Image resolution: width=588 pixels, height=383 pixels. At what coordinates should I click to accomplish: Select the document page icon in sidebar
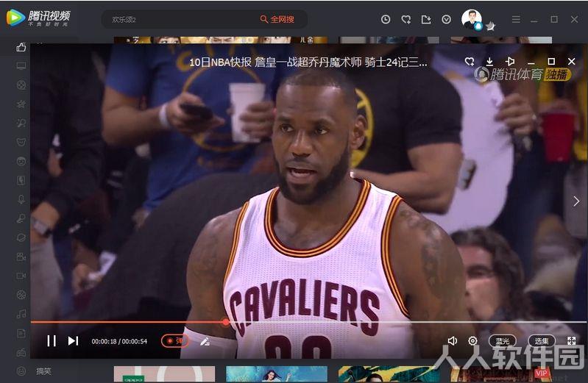[21, 333]
